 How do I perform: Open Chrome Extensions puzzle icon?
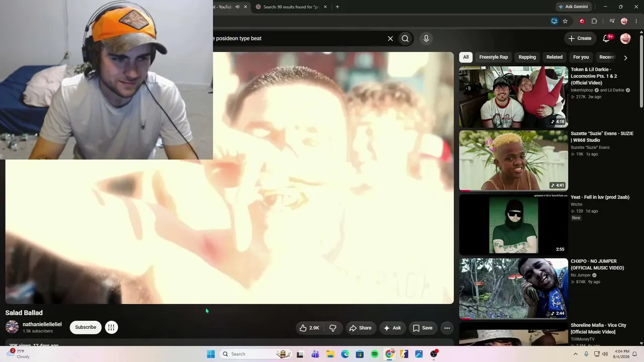point(594,21)
